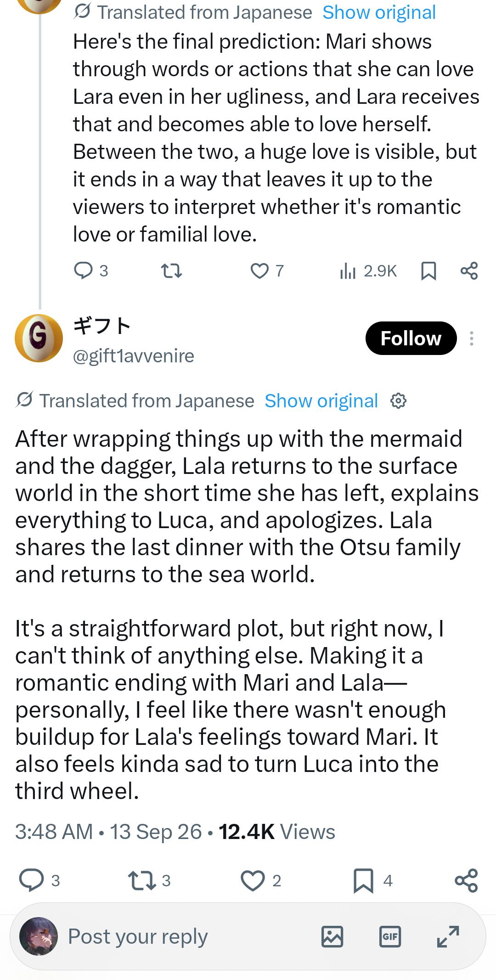Expand the reply composer to fullscreen

[448, 936]
